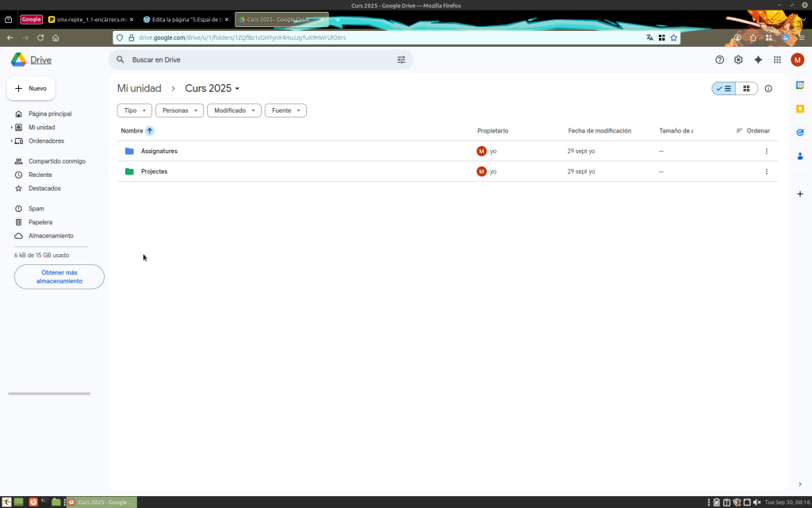Reverse the Nombre sort direction arrow

tap(150, 131)
